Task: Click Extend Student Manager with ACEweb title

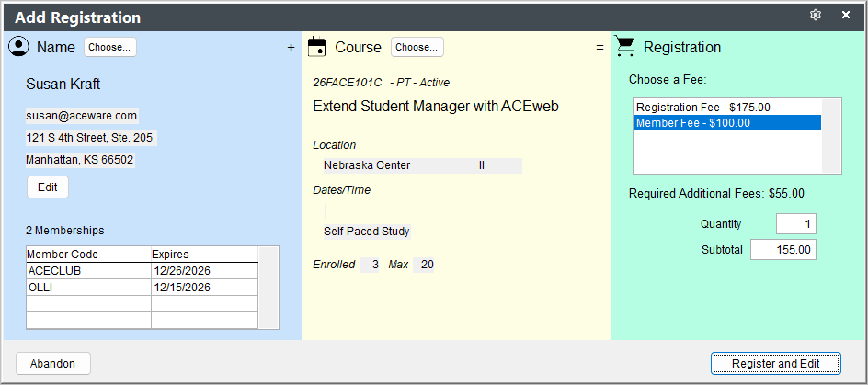Action: click(x=436, y=107)
